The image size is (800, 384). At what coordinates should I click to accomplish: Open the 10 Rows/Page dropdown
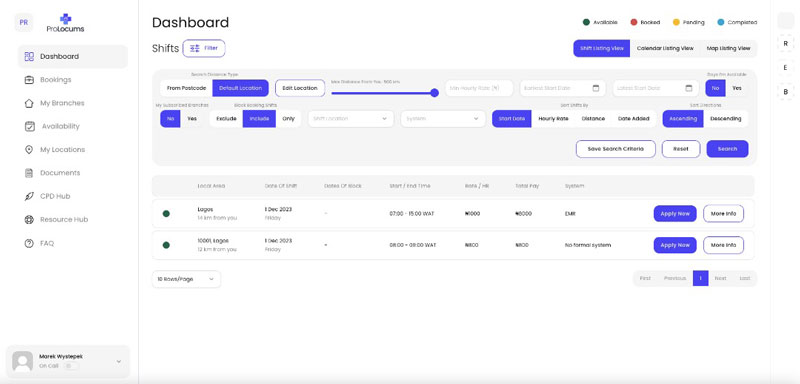186,279
